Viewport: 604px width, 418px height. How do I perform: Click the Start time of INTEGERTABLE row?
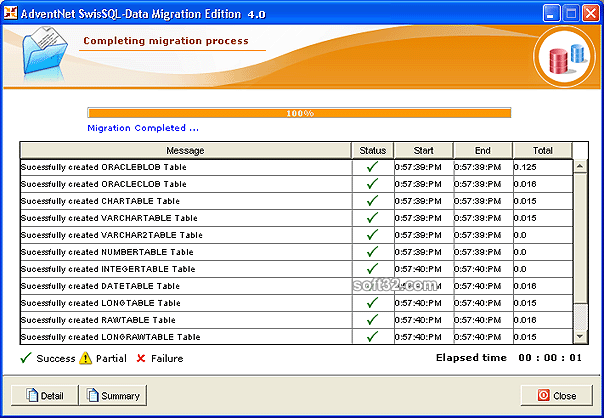(x=418, y=269)
